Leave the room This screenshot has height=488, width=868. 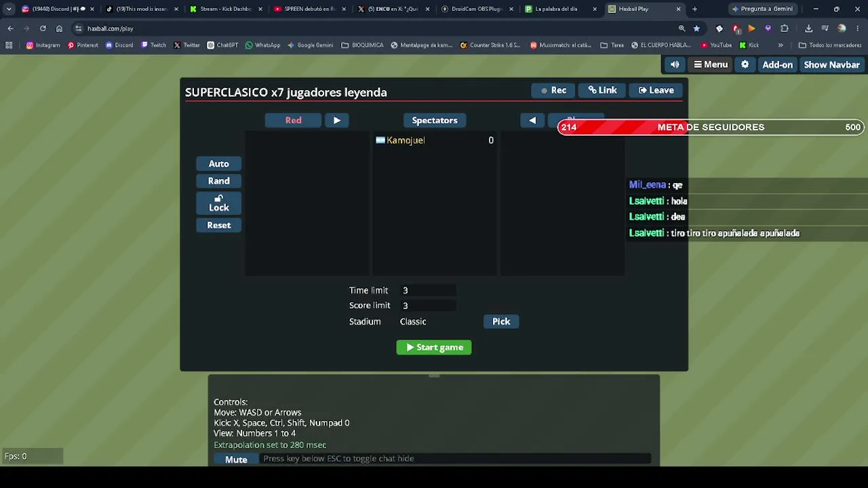point(656,90)
